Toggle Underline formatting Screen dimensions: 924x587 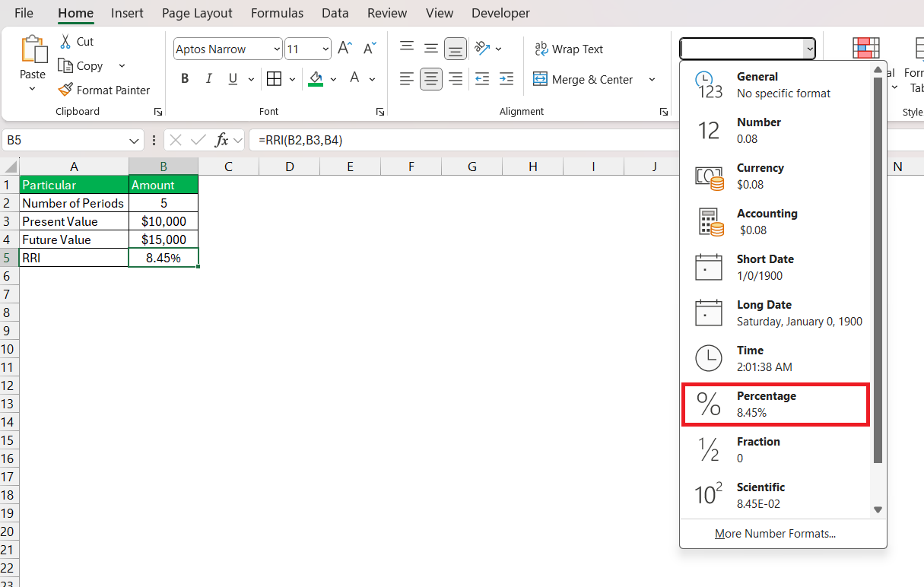pos(232,79)
